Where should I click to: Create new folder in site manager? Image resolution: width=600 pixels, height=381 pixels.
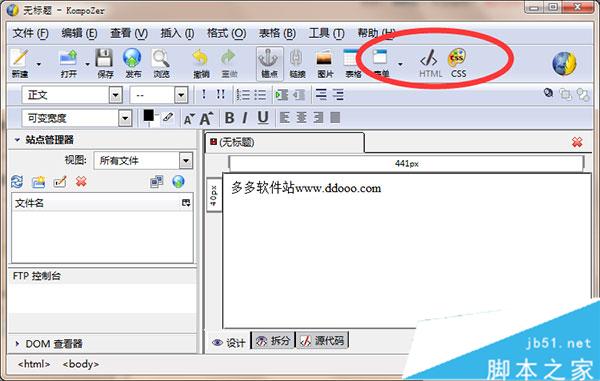pos(38,182)
